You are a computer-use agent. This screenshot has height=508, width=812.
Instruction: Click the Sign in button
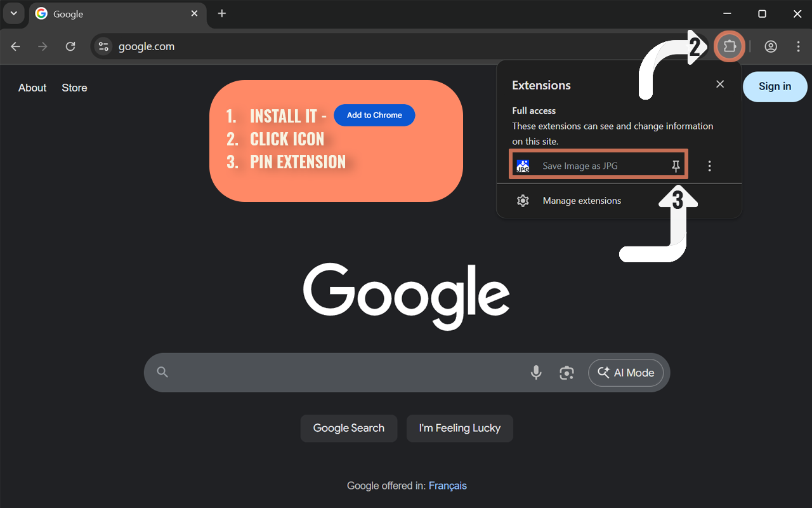pyautogui.click(x=775, y=86)
